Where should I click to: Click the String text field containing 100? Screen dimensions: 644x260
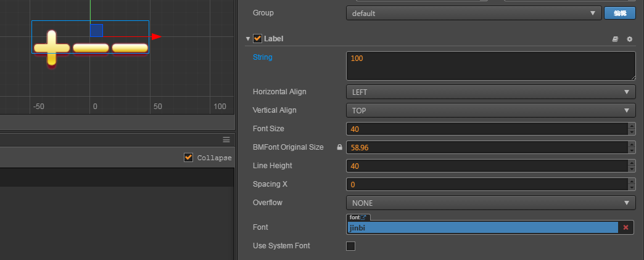(x=490, y=65)
